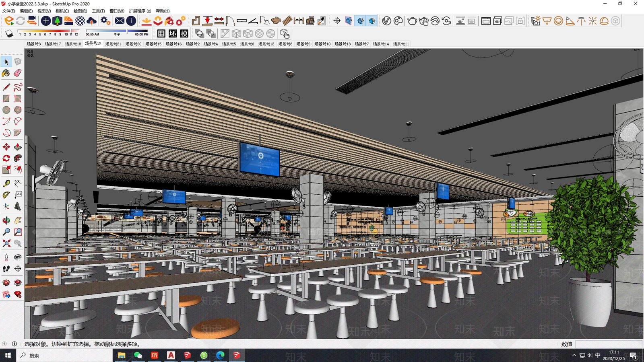Viewport: 644px width, 362px height.
Task: Start V-Ray render teapot icon
Action: click(412, 21)
